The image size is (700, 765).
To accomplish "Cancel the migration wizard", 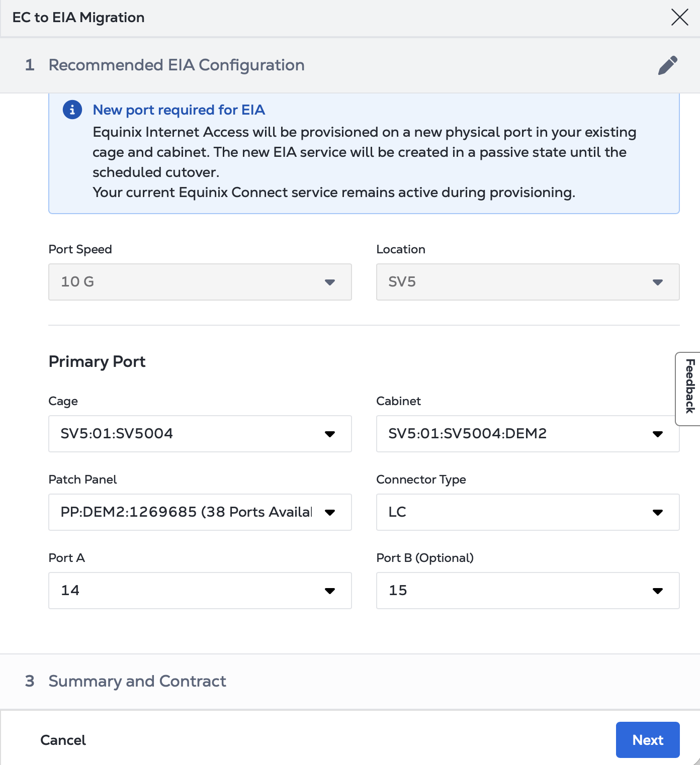I will click(63, 740).
